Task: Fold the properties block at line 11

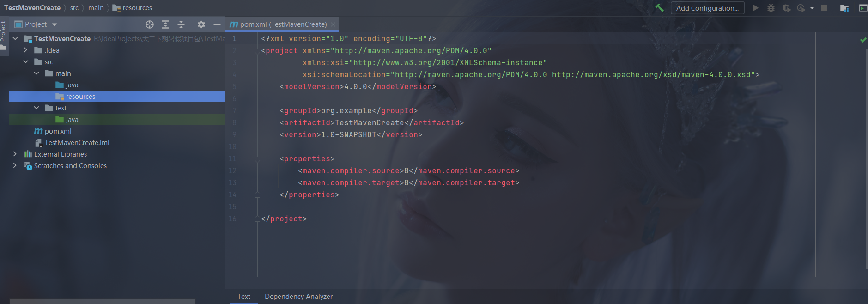Action: 257,159
